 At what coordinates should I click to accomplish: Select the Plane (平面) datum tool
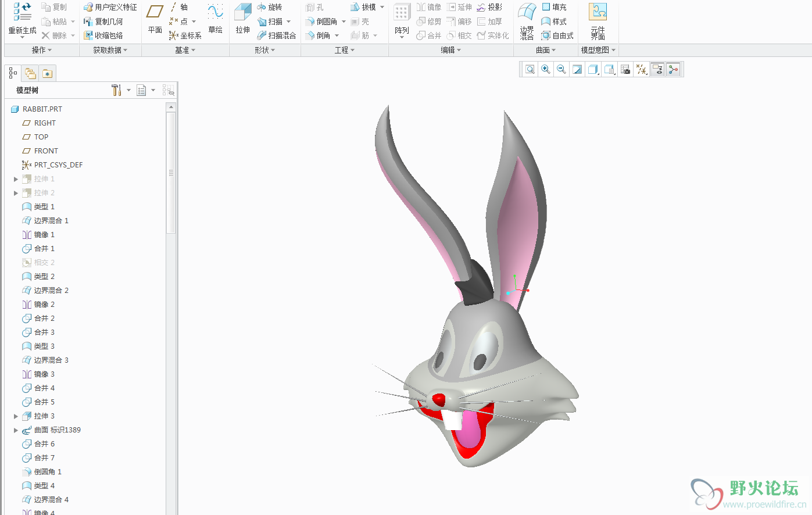[x=155, y=19]
